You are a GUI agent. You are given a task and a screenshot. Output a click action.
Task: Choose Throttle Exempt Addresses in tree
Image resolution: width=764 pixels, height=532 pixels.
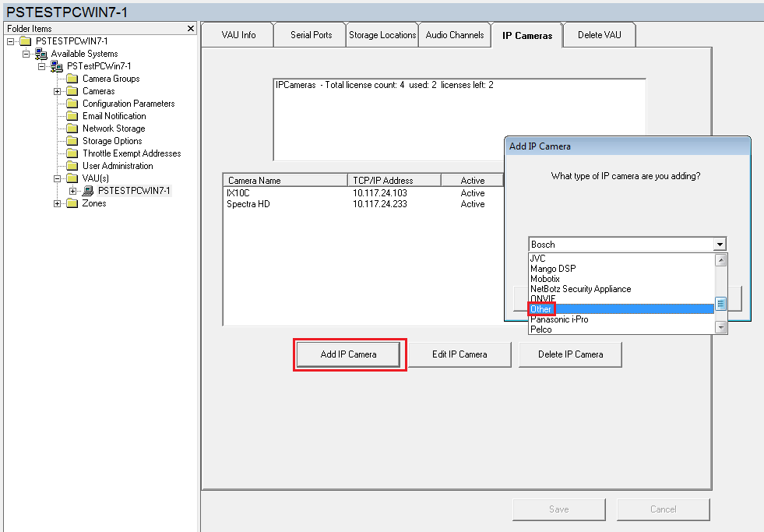[132, 153]
